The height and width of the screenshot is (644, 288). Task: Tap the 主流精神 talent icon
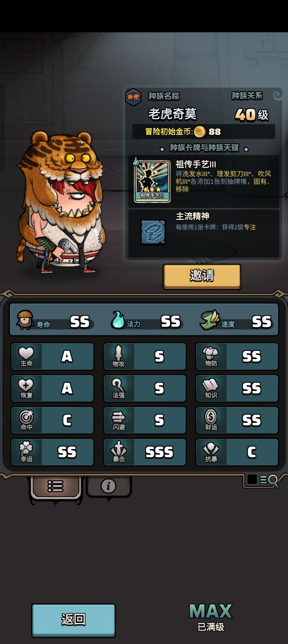click(153, 232)
